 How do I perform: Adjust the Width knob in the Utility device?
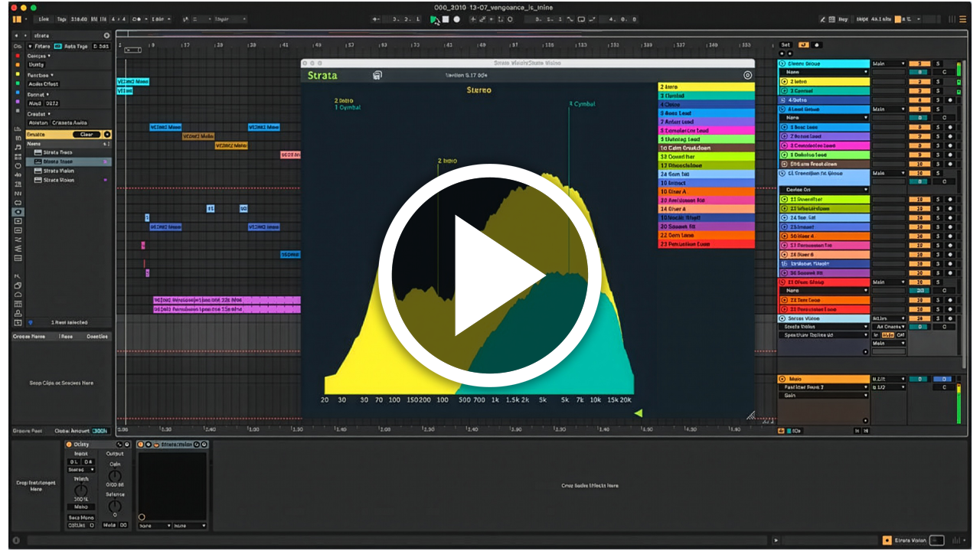pyautogui.click(x=80, y=489)
